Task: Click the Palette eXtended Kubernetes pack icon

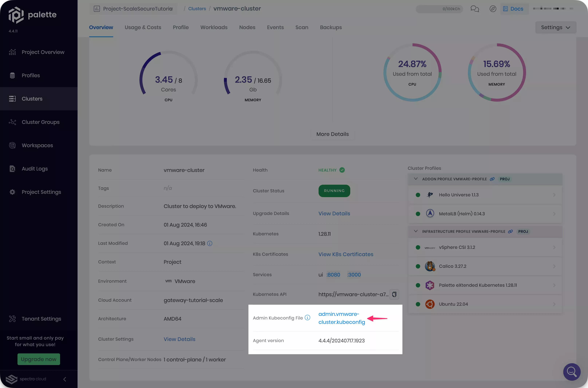Action: coord(430,285)
